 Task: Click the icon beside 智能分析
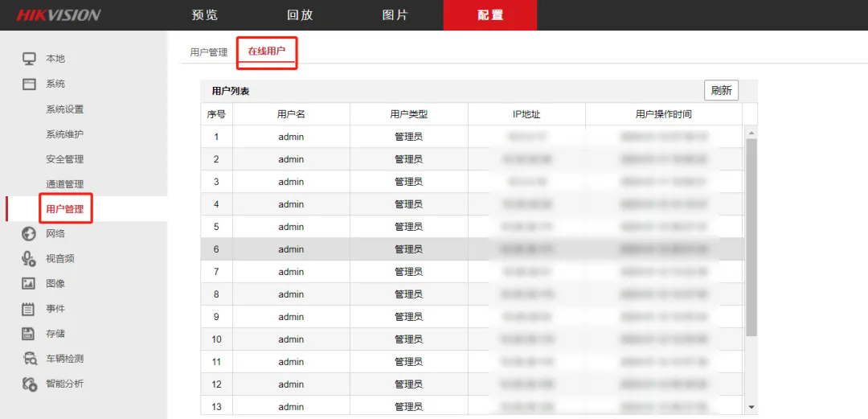(x=29, y=384)
